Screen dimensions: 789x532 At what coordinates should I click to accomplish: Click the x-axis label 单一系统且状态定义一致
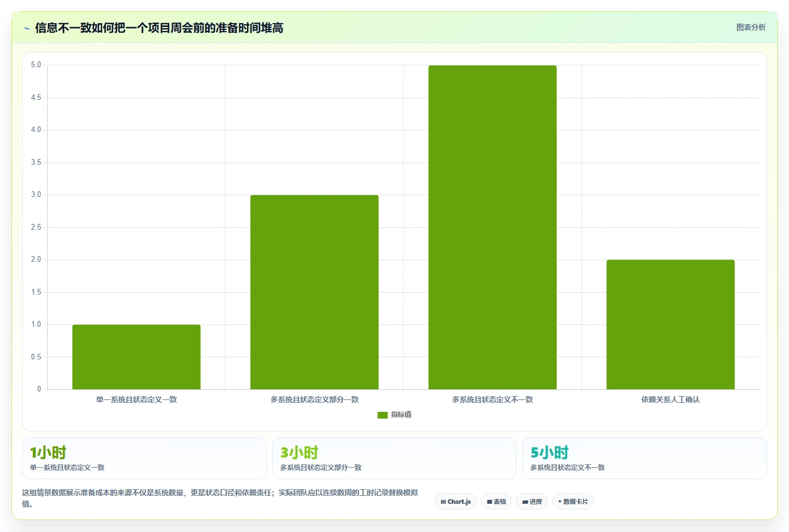point(136,399)
